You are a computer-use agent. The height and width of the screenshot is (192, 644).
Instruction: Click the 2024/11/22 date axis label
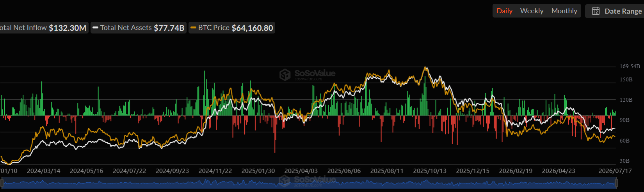pyautogui.click(x=215, y=171)
